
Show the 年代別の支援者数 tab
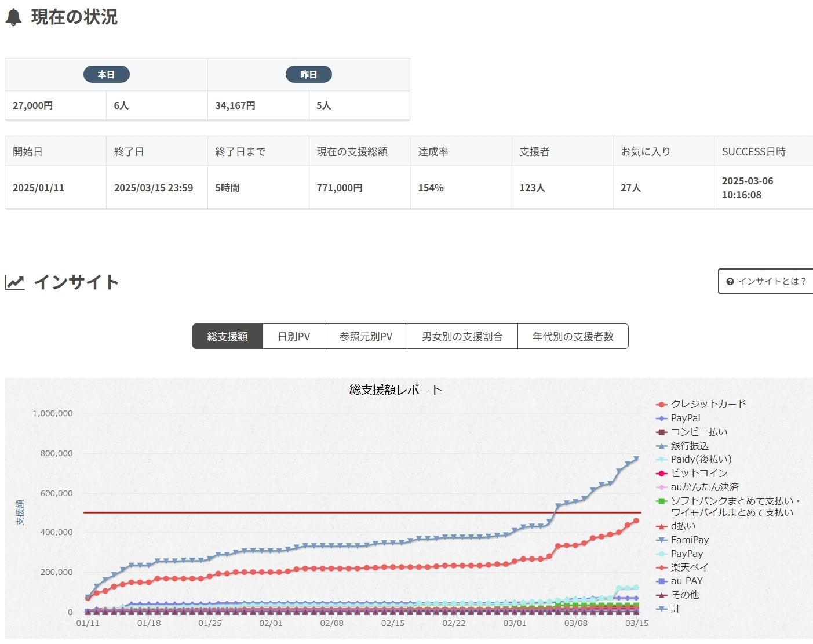tap(573, 336)
